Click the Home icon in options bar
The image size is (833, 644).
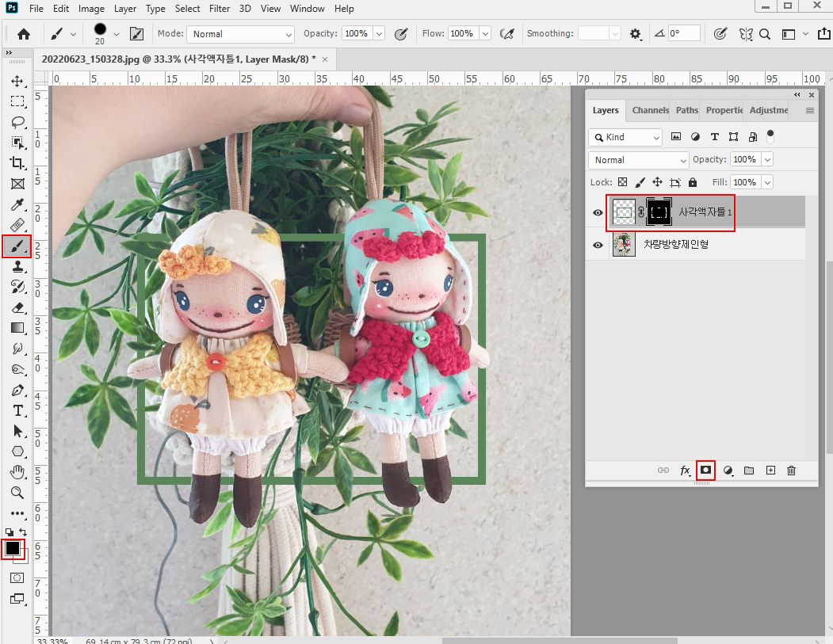(x=23, y=35)
